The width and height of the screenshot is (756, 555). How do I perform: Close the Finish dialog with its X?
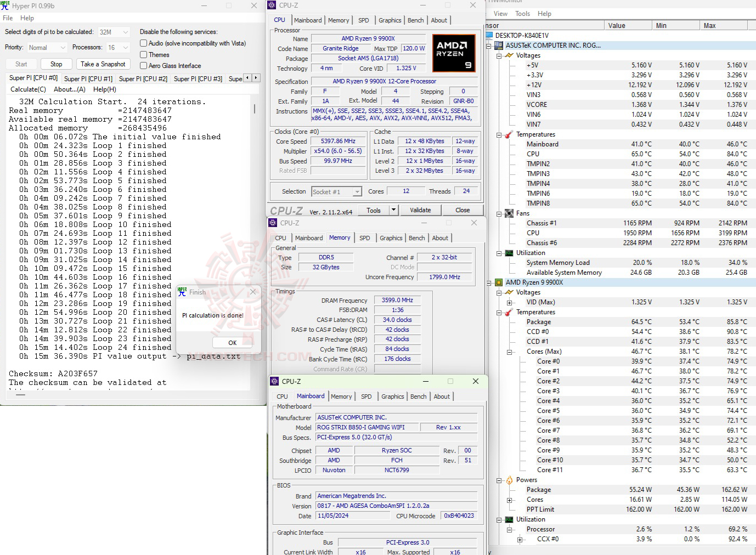coord(253,292)
